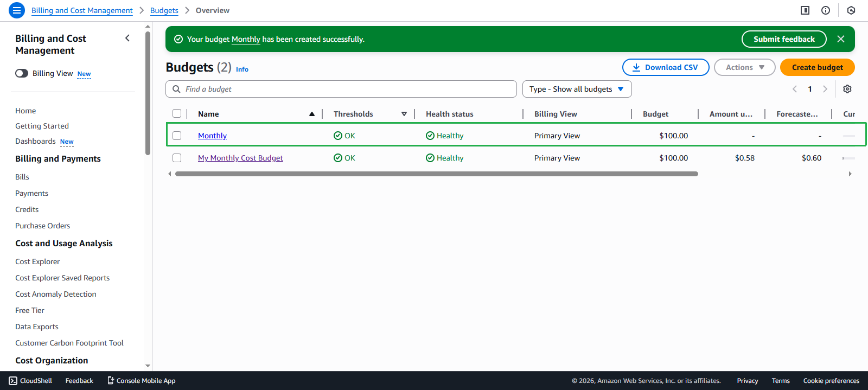Open Cost Explorer in the sidebar

click(x=37, y=261)
